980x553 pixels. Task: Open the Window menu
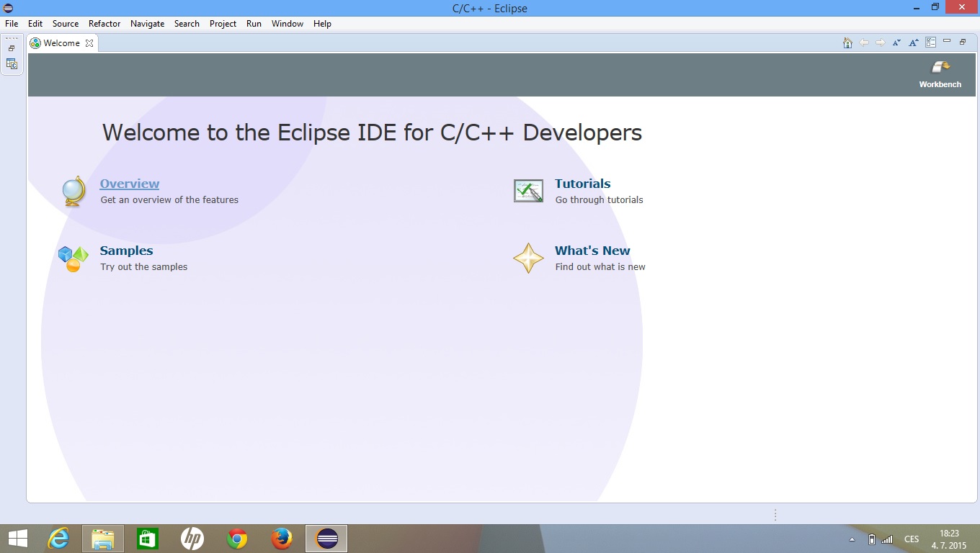(287, 24)
